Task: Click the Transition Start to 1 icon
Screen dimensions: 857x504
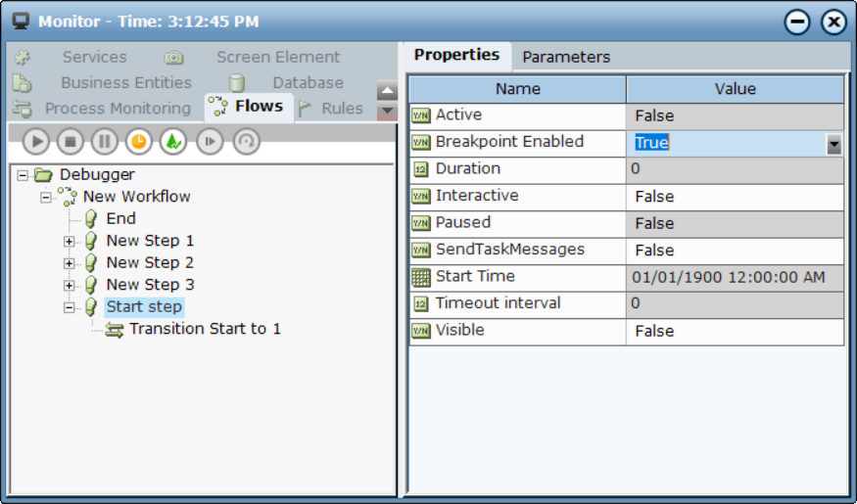Action: coord(115,330)
